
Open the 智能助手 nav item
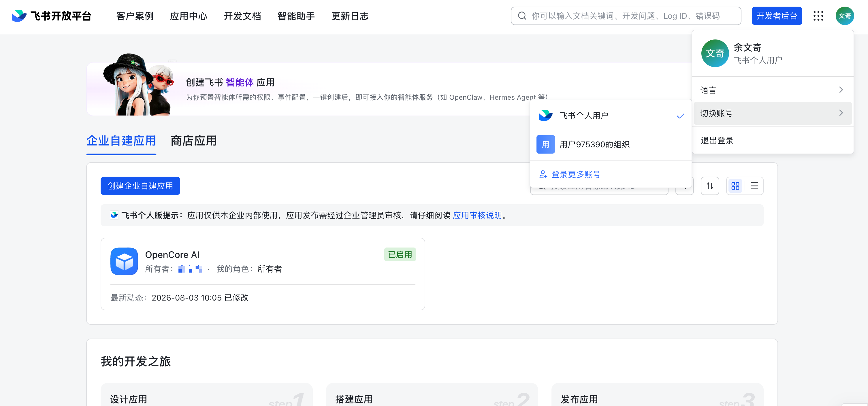click(x=296, y=16)
